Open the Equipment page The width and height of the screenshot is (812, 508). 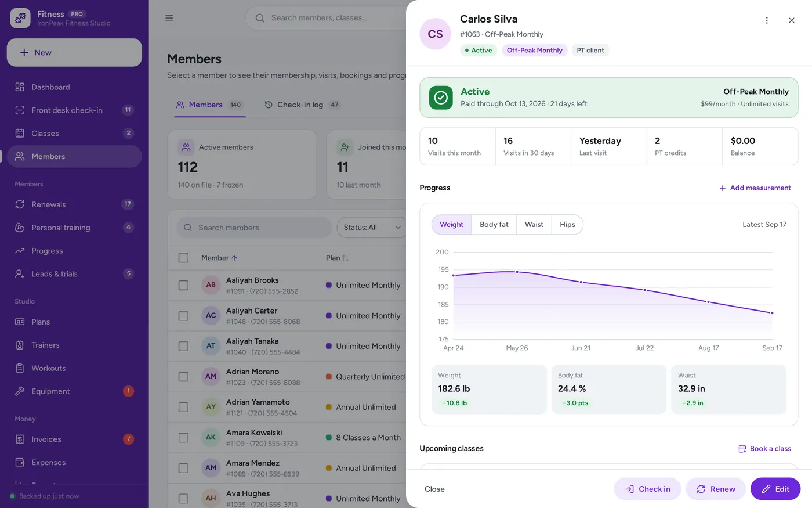[x=74, y=391]
